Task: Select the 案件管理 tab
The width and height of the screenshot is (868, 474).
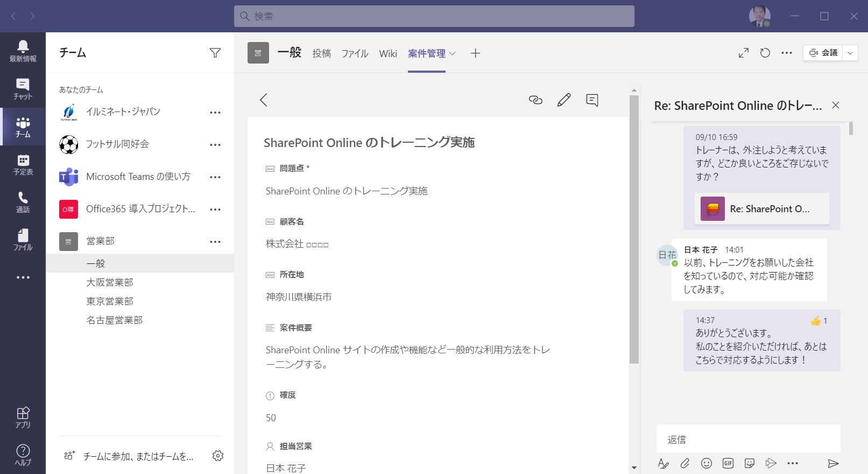Action: pyautogui.click(x=427, y=53)
